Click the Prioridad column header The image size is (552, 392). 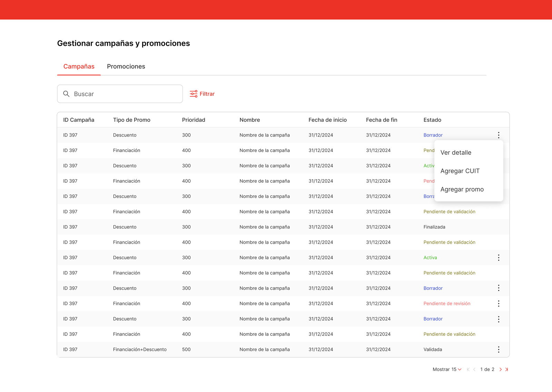point(194,120)
